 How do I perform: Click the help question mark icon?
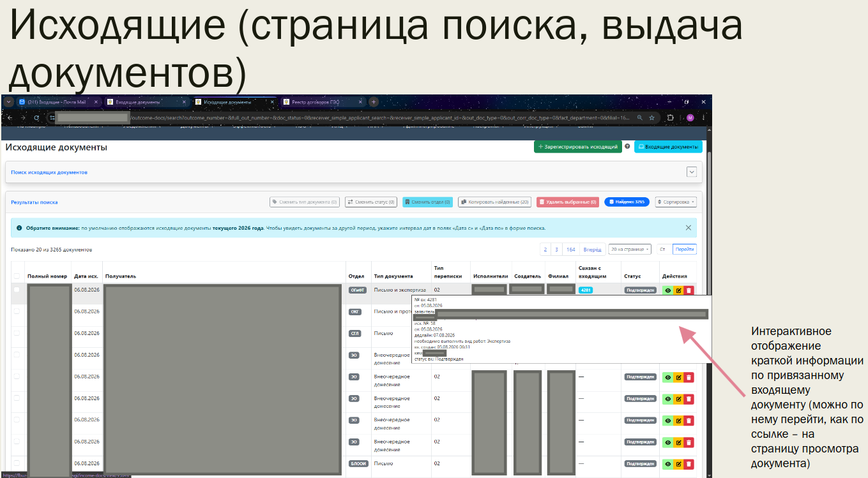point(627,146)
